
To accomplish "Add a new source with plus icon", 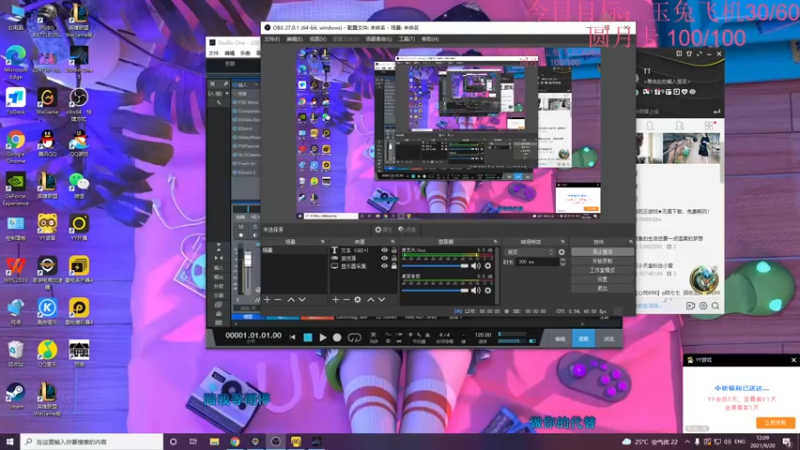I will [x=335, y=299].
